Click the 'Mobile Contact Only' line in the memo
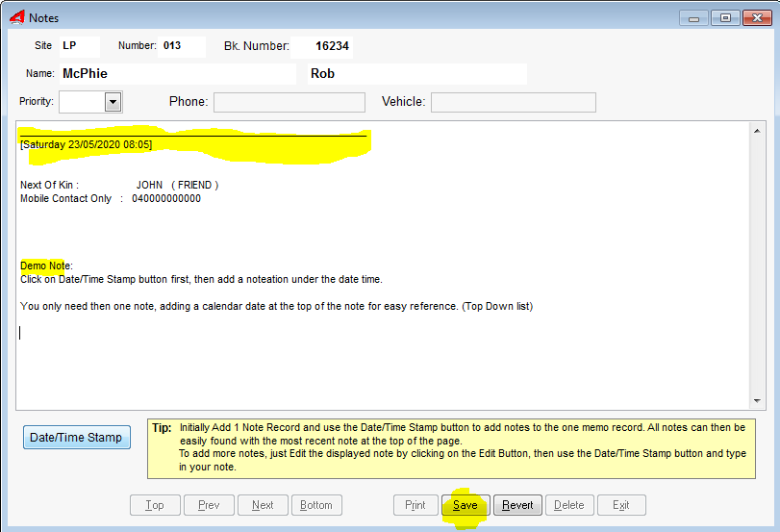The image size is (780, 532). click(x=111, y=198)
